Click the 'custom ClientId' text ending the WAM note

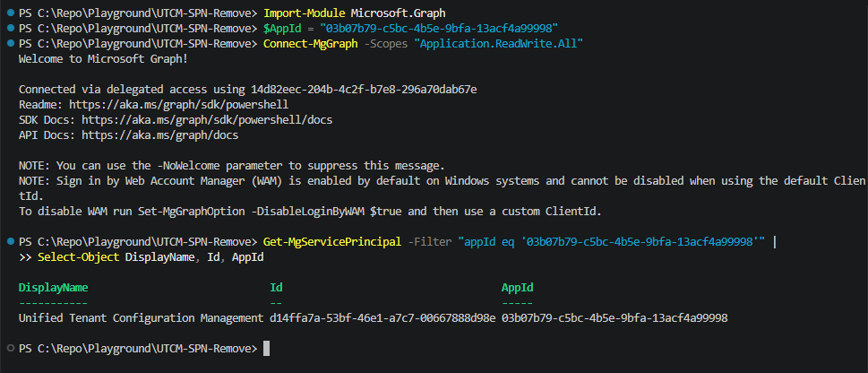click(x=554, y=212)
